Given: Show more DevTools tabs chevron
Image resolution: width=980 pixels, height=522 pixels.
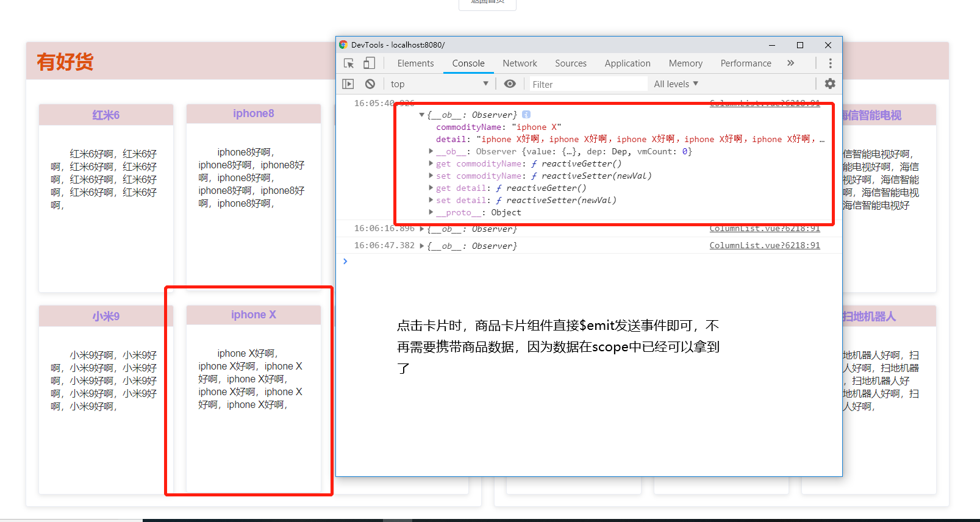Looking at the screenshot, I should pos(791,63).
